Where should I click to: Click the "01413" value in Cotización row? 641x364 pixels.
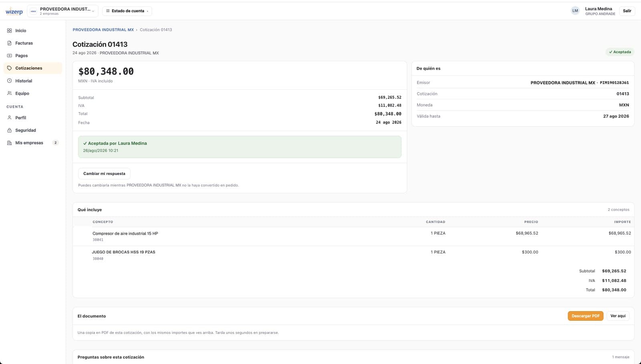623,94
